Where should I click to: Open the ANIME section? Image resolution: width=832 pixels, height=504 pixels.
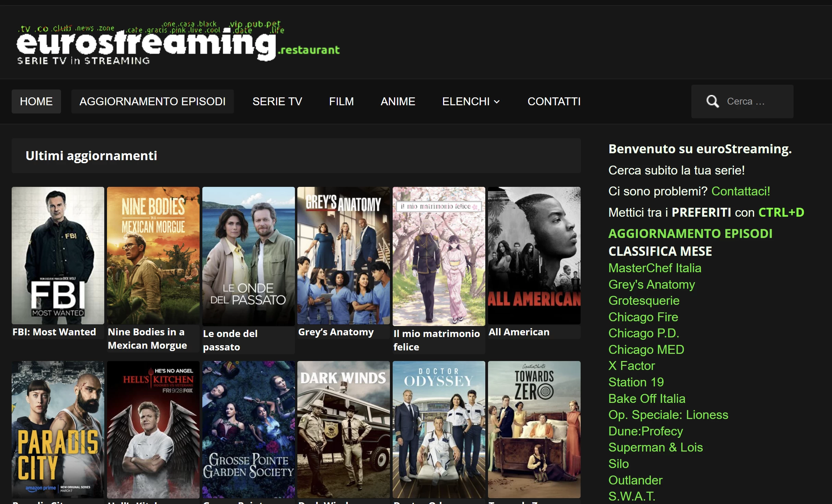click(x=398, y=101)
